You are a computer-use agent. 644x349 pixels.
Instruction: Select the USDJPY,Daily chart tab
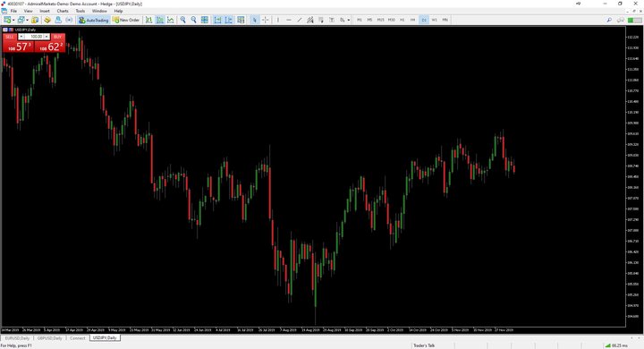[105, 338]
